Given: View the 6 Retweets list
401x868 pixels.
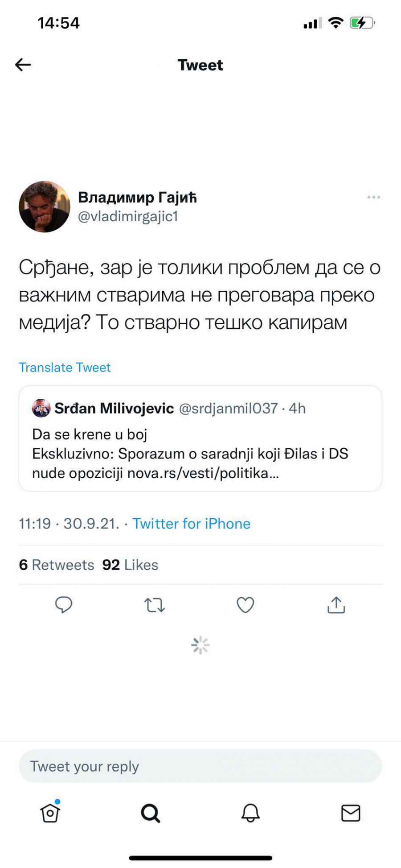Looking at the screenshot, I should point(56,565).
